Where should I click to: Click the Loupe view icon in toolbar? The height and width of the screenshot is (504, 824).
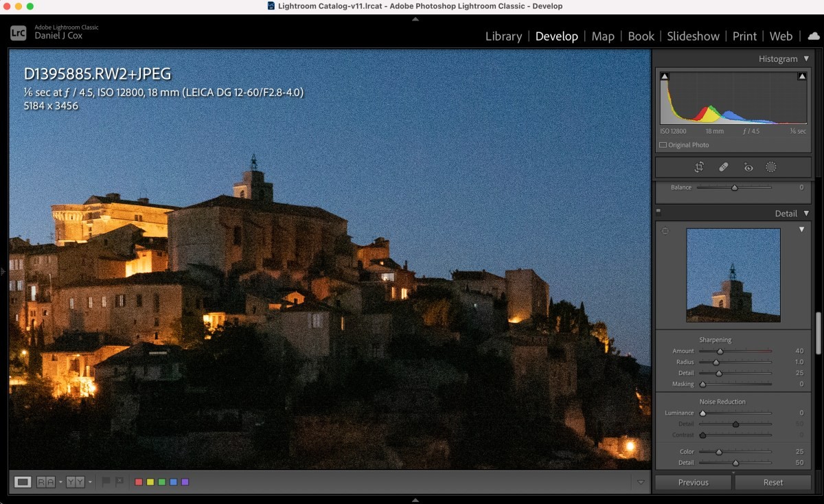[23, 482]
